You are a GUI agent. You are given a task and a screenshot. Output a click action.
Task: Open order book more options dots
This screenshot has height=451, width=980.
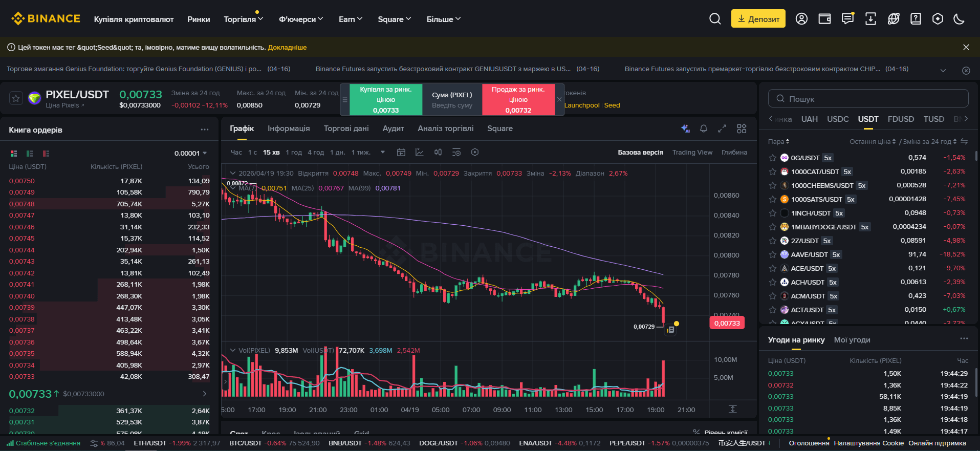point(205,130)
